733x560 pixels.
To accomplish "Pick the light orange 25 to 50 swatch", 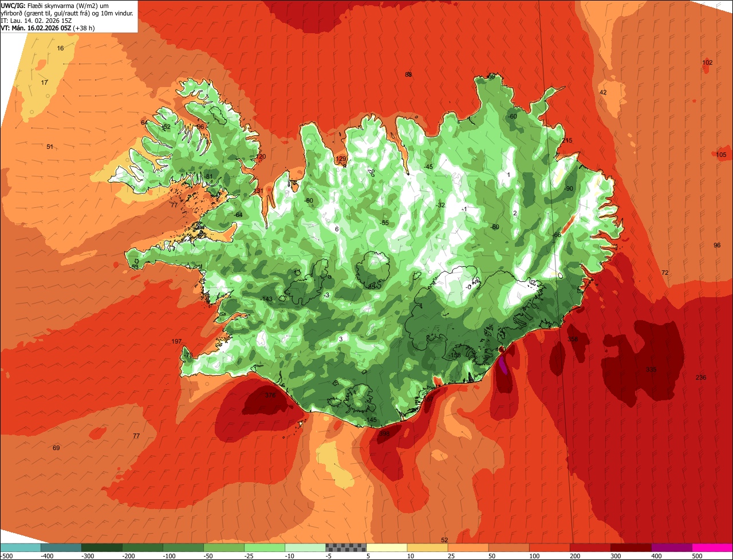I will [x=467, y=547].
